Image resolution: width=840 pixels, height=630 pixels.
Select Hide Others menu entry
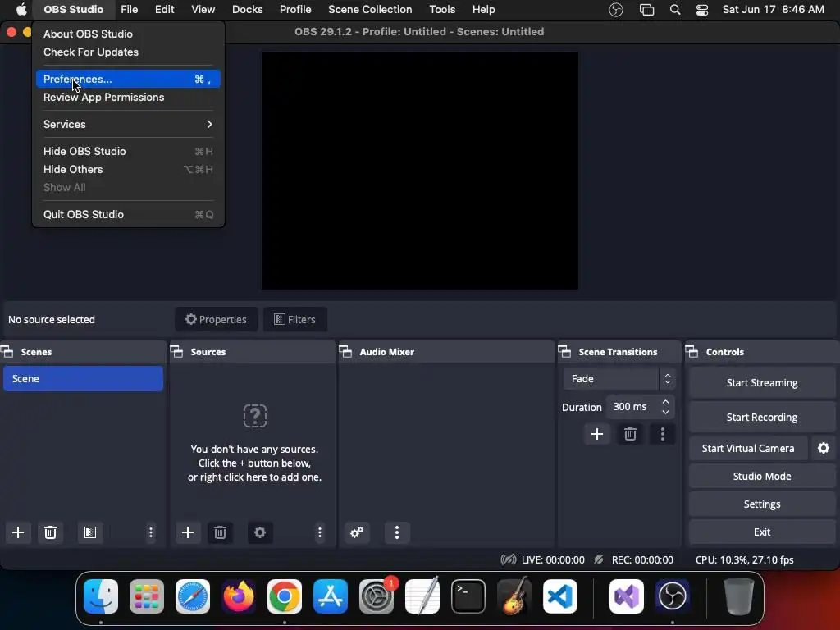[128, 169]
